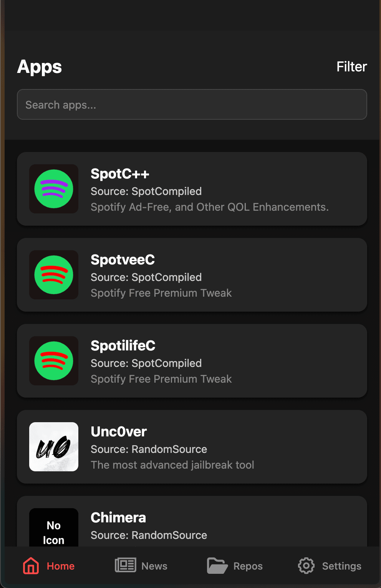Click the Unc0ver app icon
Screen dimensions: 381x588
(x=54, y=447)
